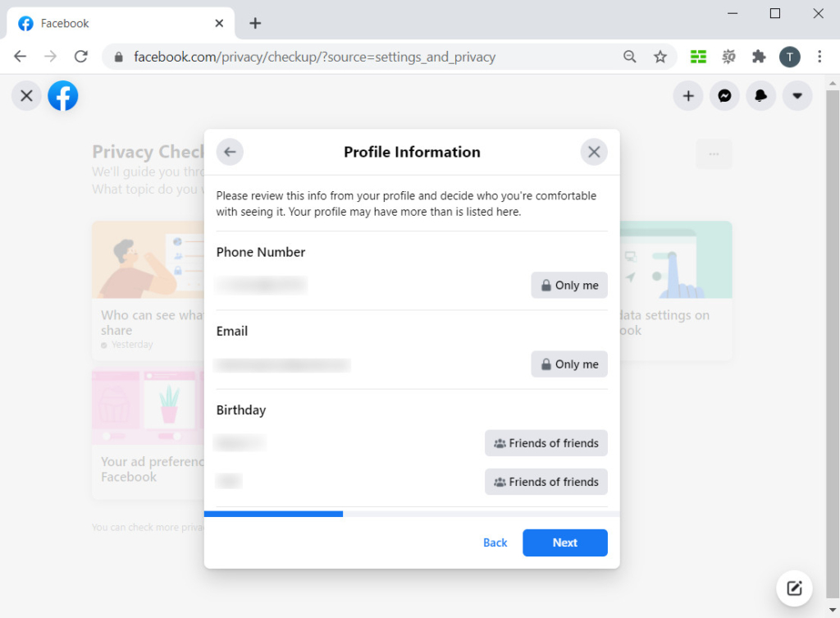The image size is (840, 618).
Task: Change Email audience from Only me
Action: pos(569,364)
